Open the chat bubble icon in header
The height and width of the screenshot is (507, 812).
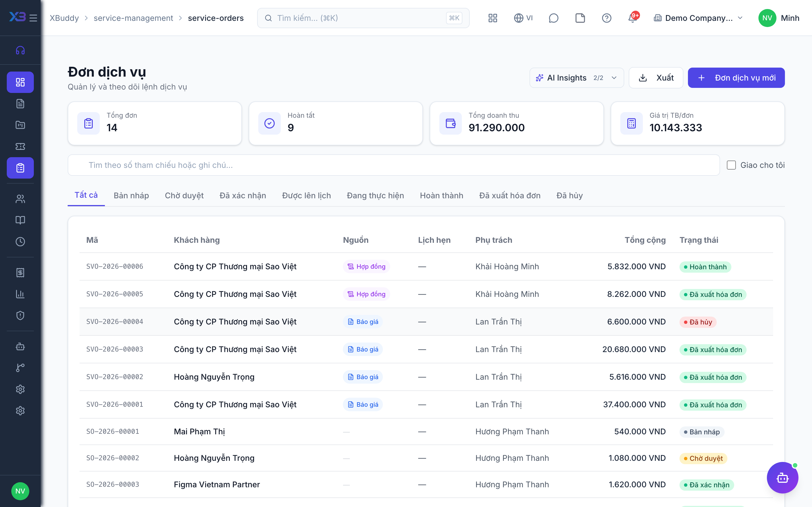(x=553, y=18)
